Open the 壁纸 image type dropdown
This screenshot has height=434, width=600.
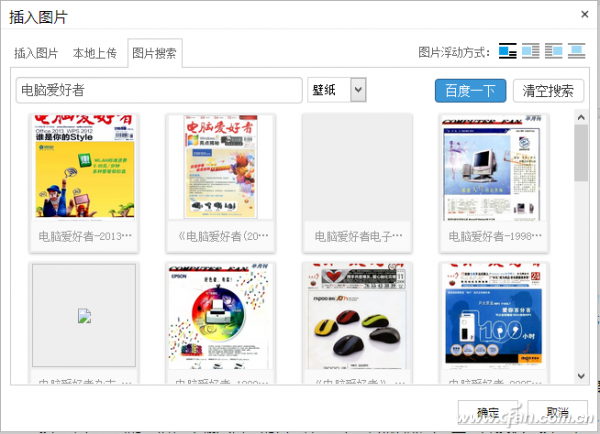click(x=337, y=90)
